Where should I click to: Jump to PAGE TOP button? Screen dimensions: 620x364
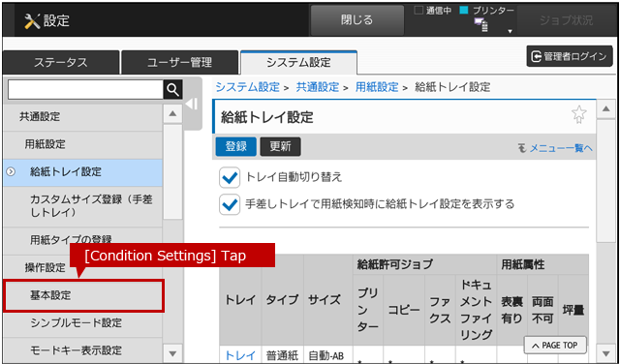pyautogui.click(x=555, y=346)
